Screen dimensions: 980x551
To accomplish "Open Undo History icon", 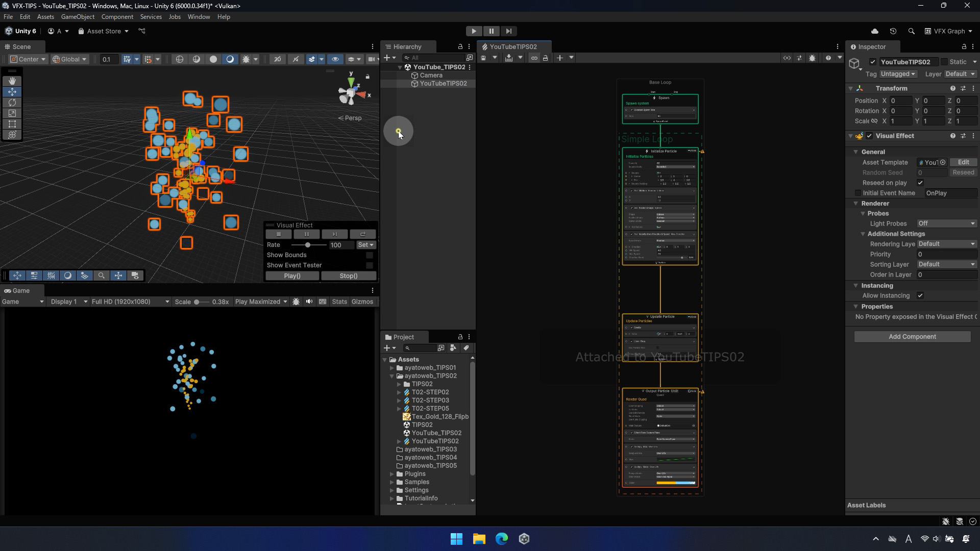I will click(x=893, y=31).
